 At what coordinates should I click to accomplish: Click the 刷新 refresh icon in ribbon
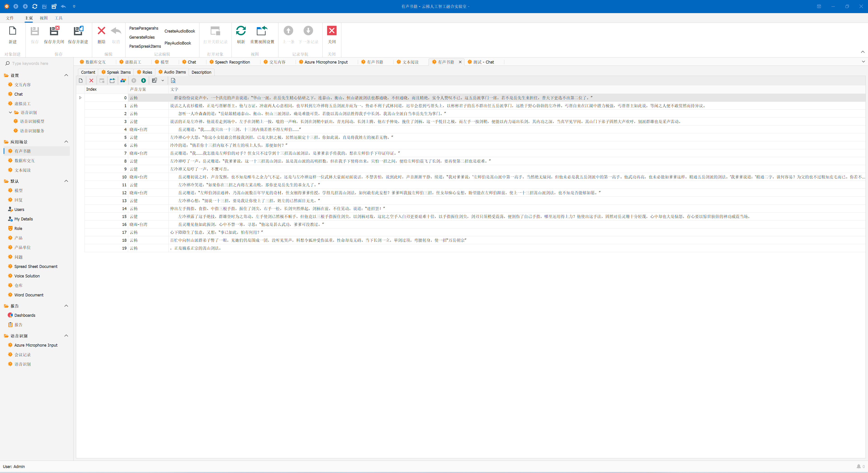point(241,31)
